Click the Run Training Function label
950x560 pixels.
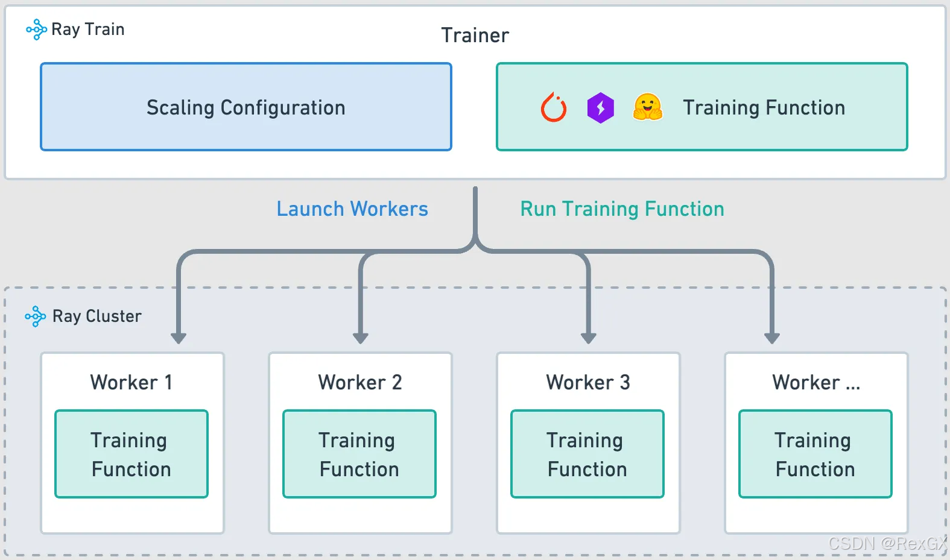pyautogui.click(x=622, y=209)
